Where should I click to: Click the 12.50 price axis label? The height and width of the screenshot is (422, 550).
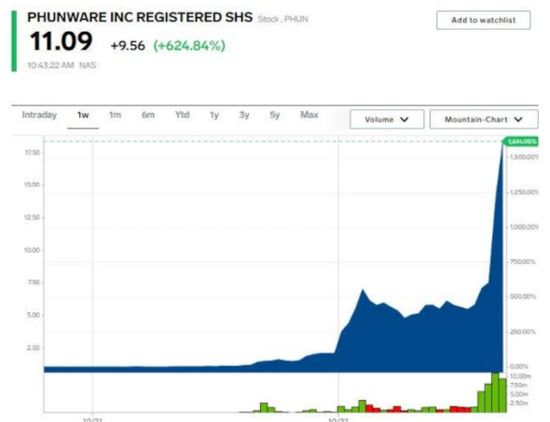(32, 217)
